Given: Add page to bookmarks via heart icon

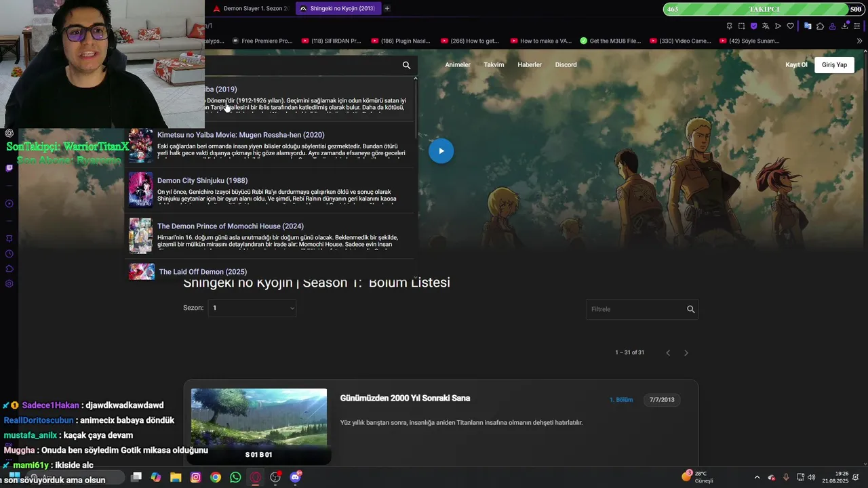Looking at the screenshot, I should 790,26.
